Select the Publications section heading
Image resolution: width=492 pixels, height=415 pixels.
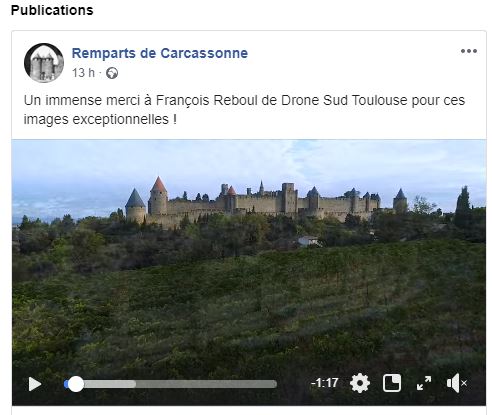point(52,10)
